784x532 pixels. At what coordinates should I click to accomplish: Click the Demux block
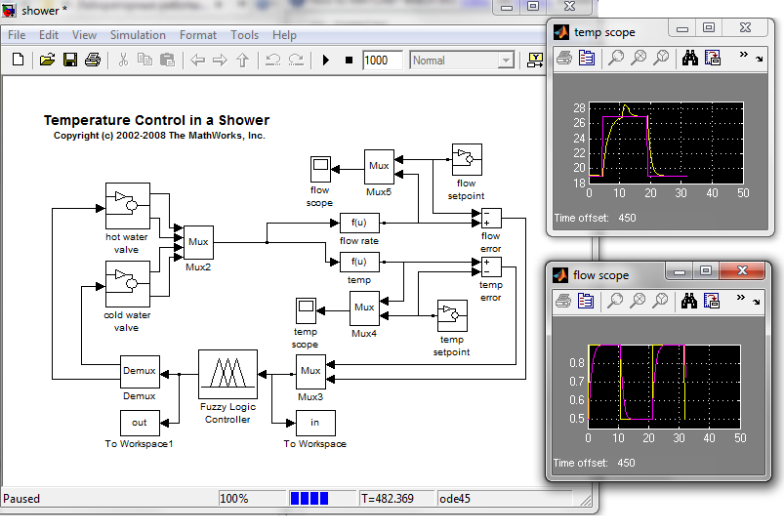pos(140,372)
